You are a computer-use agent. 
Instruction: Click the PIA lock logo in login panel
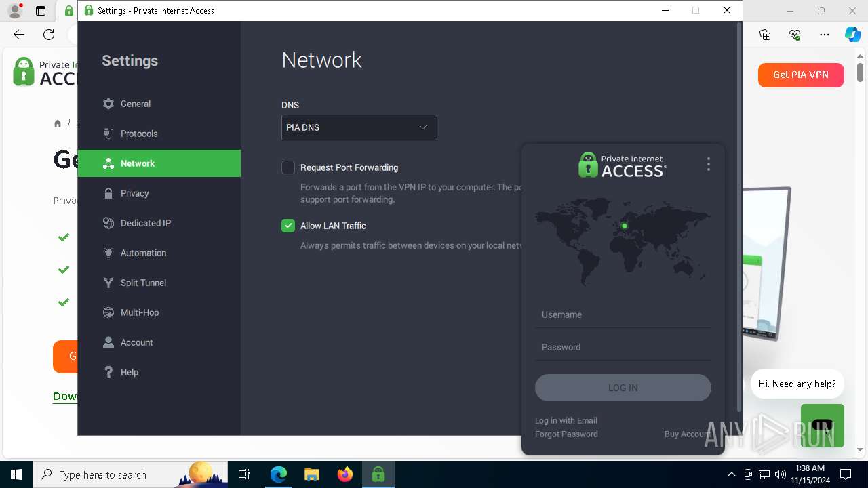click(x=587, y=165)
